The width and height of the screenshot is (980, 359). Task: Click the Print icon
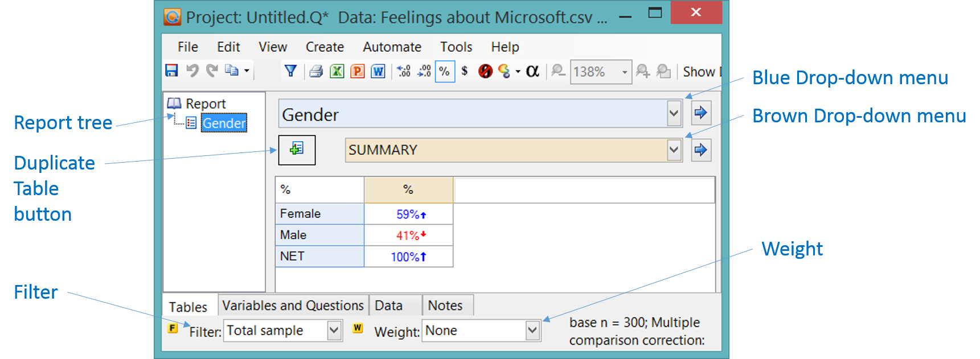pos(316,71)
